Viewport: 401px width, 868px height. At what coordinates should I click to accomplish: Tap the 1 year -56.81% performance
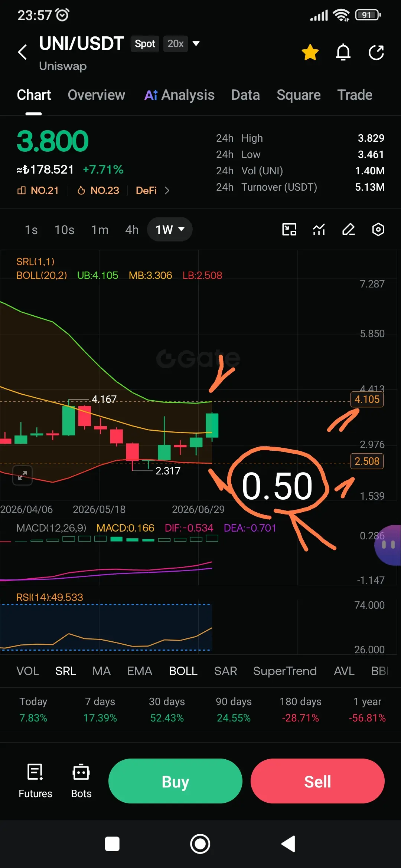click(x=367, y=710)
